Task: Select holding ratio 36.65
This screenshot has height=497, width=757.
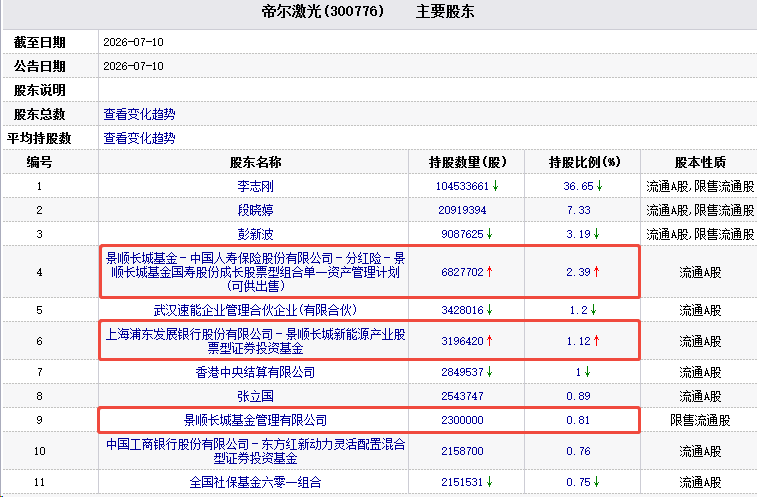Action: (578, 186)
